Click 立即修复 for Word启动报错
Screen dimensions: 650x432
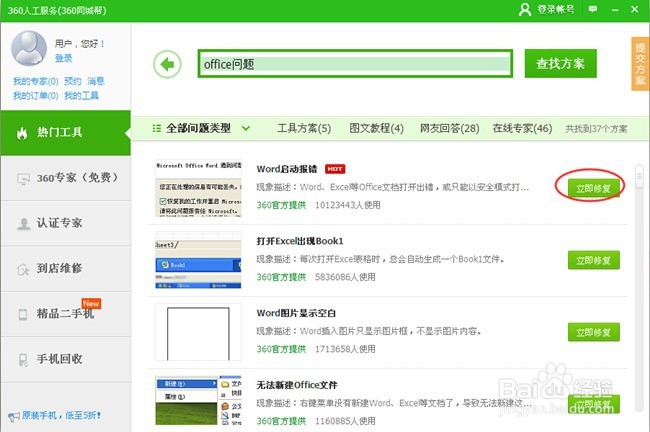point(594,189)
